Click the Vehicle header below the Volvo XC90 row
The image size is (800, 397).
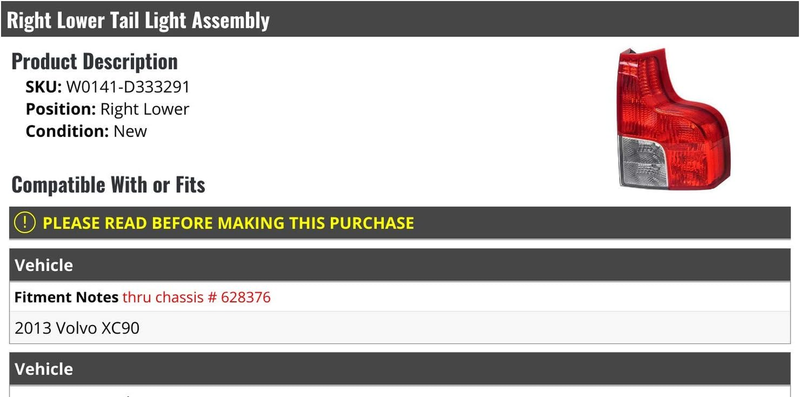click(400, 369)
